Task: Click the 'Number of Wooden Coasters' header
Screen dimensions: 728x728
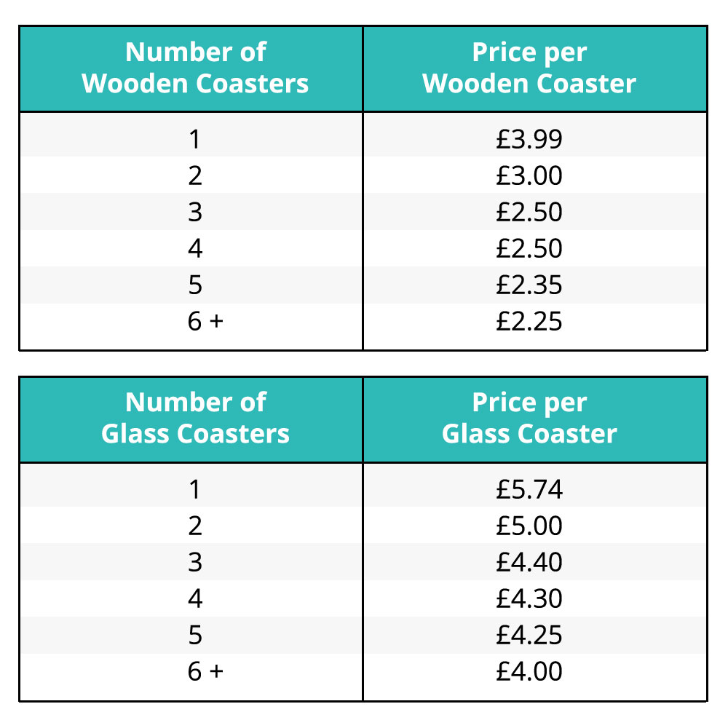Action: (x=195, y=68)
